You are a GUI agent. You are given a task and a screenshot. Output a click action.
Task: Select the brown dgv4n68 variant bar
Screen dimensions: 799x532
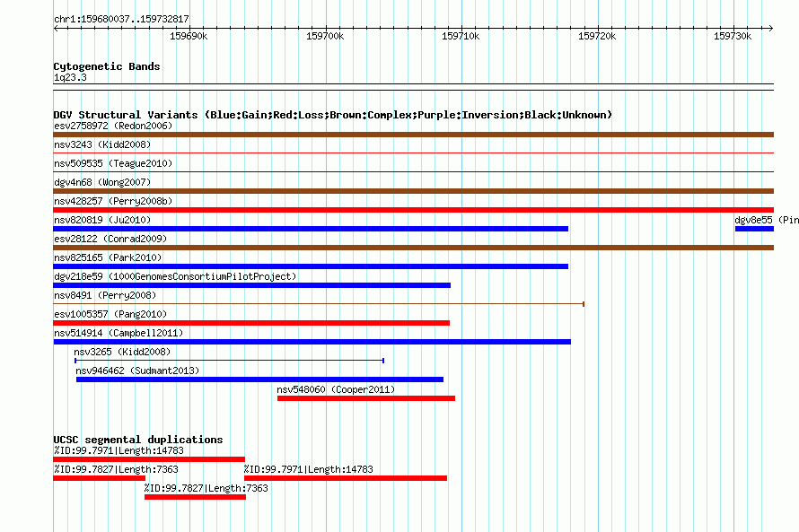pos(413,191)
